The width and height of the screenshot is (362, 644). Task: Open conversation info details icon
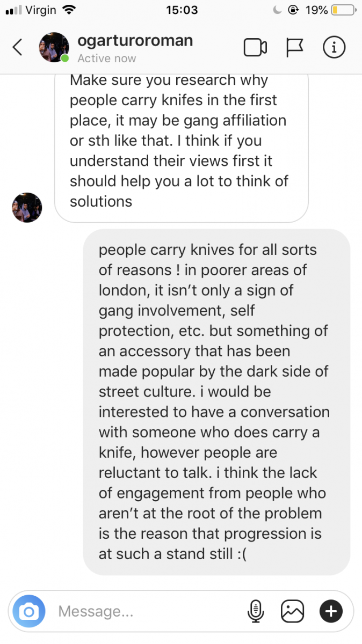pos(334,48)
